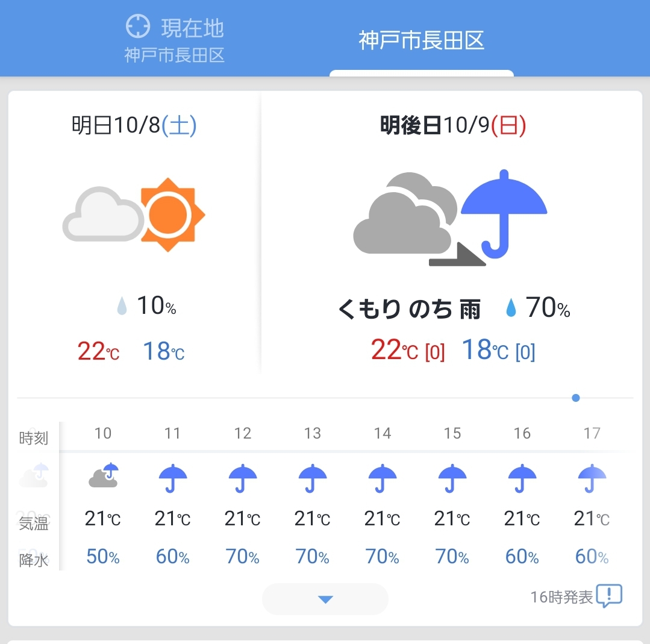Tap the 50% precipitation value at hour 10
This screenshot has width=650, height=644.
(103, 557)
